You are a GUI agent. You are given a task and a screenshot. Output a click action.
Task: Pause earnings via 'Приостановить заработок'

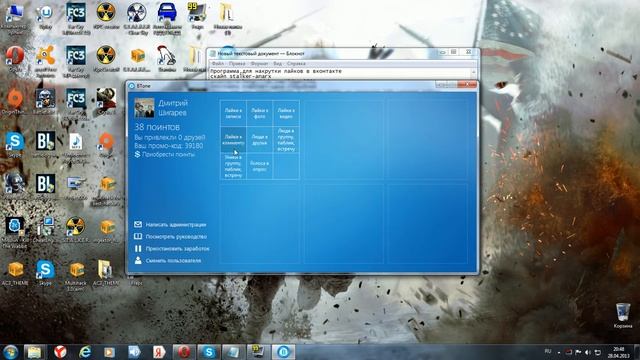pyautogui.click(x=172, y=248)
